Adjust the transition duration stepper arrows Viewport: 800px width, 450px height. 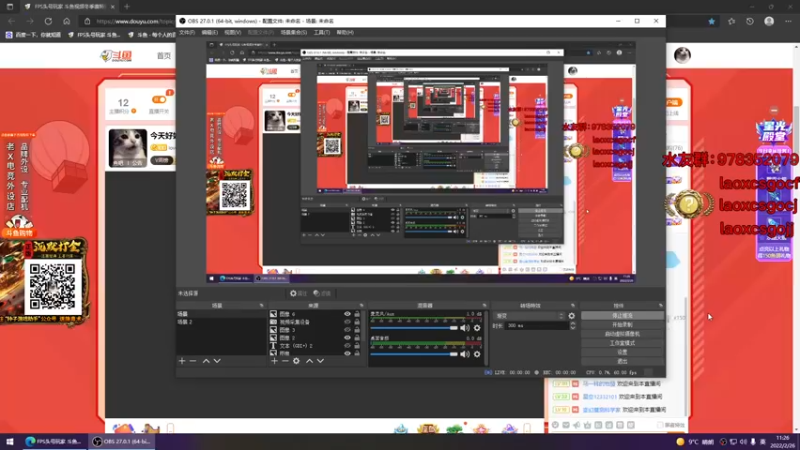(x=572, y=325)
